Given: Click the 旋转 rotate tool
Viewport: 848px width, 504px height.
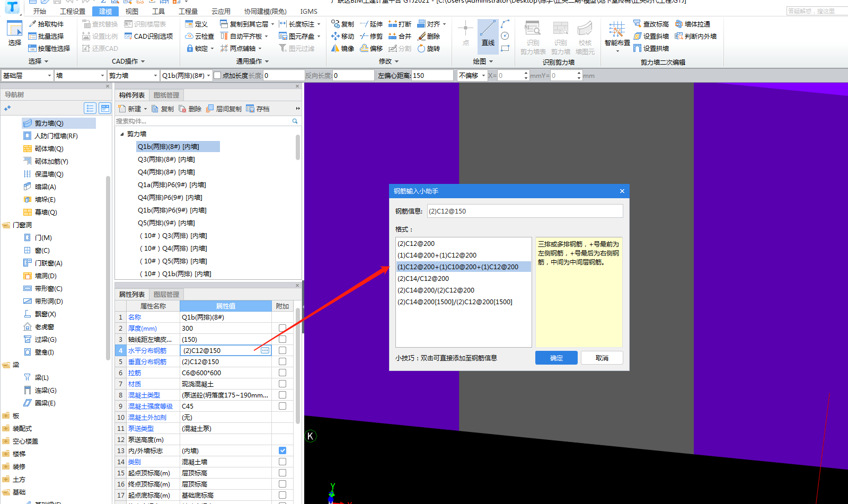Looking at the screenshot, I should (429, 48).
